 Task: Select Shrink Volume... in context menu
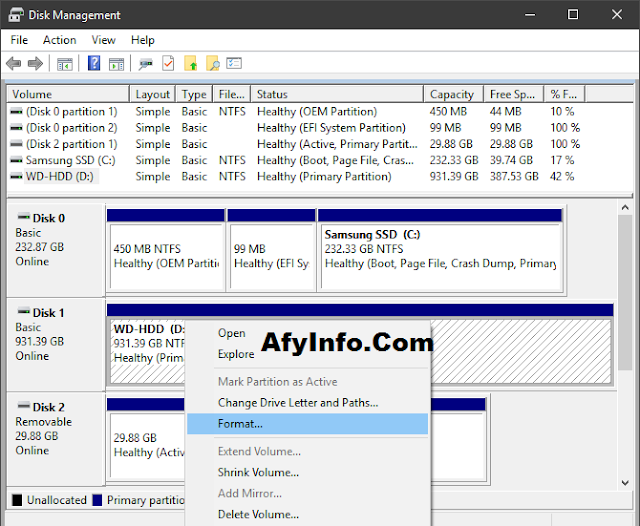(x=307, y=473)
